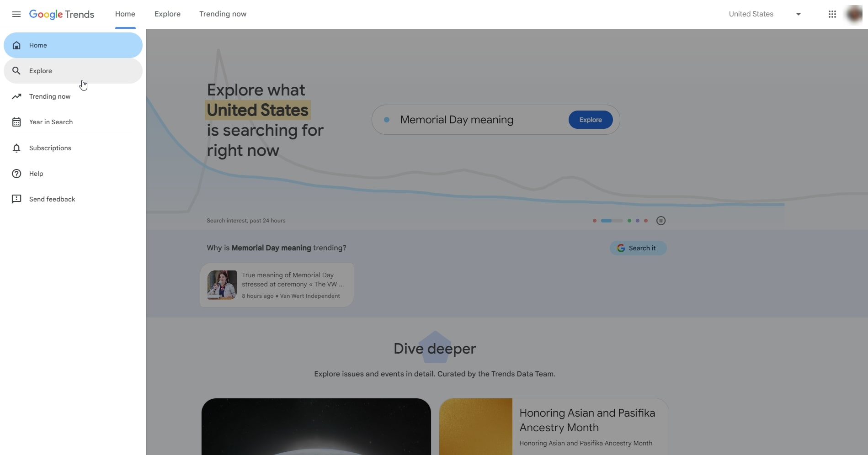Click the blue Explore button
Image resolution: width=868 pixels, height=455 pixels.
pos(590,120)
